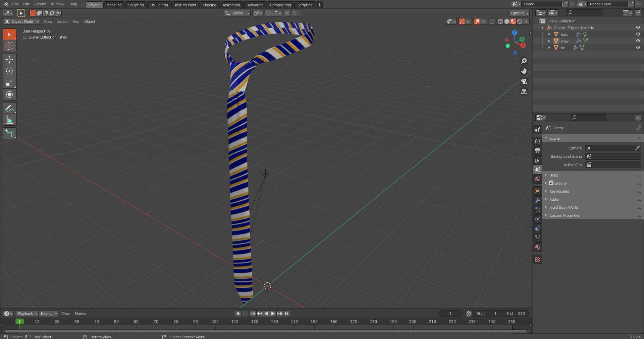The height and width of the screenshot is (339, 644).
Task: Open Texture properties checker tab
Action: (x=538, y=259)
